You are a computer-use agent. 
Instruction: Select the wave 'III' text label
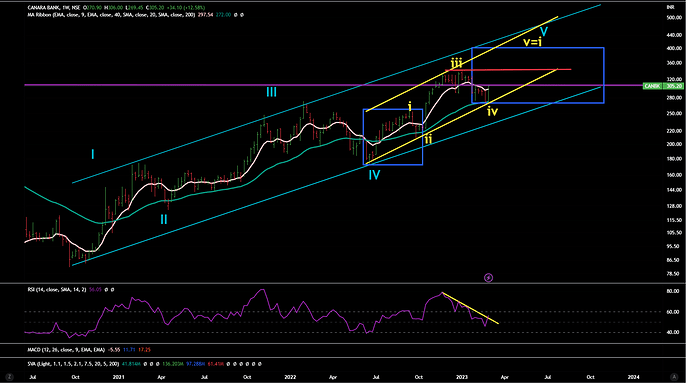point(272,92)
